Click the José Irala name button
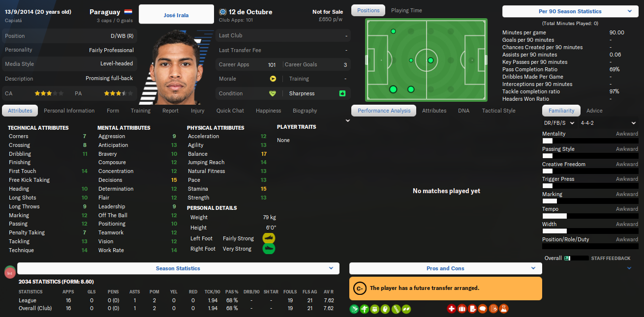Viewport: 644px width, 317px height. (x=176, y=15)
